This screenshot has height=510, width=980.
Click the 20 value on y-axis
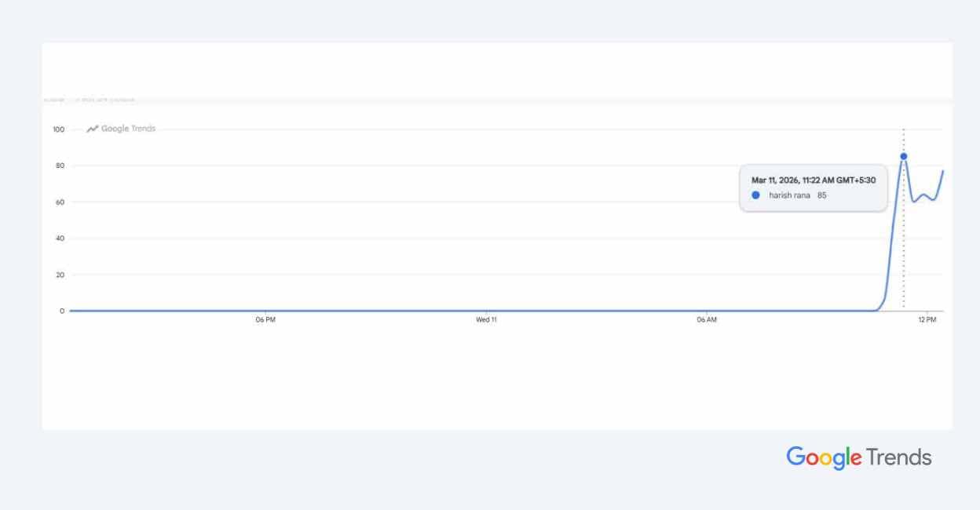(x=60, y=275)
